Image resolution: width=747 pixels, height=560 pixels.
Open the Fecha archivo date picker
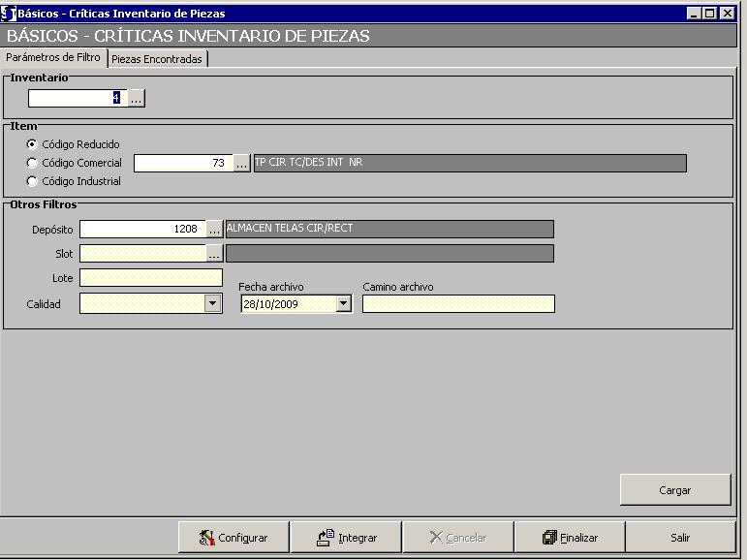343,304
